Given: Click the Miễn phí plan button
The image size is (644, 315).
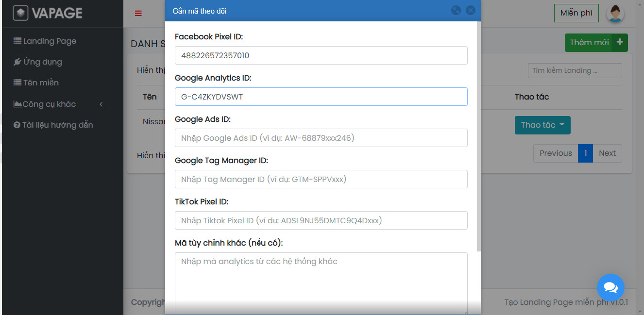Looking at the screenshot, I should click(576, 13).
